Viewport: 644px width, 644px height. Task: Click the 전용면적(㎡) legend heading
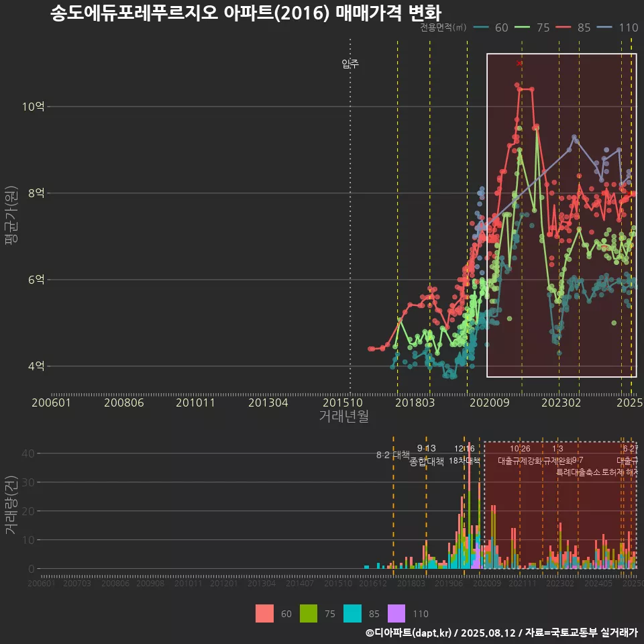coord(443,27)
